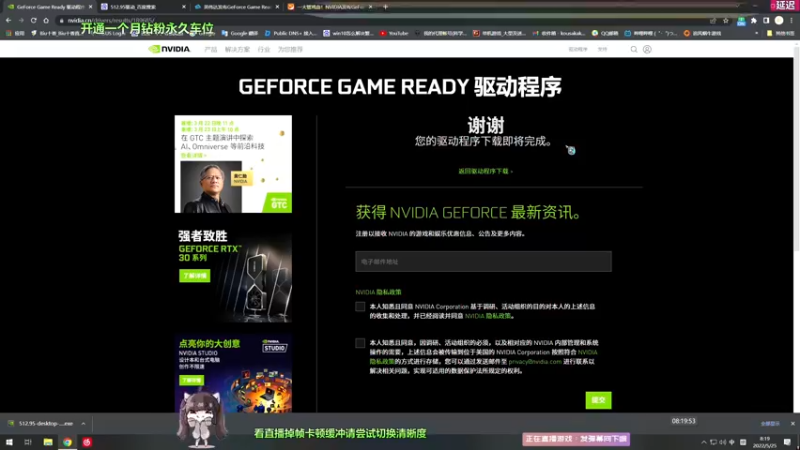
Task: Click the Task View taskbar icon
Action: click(28, 442)
